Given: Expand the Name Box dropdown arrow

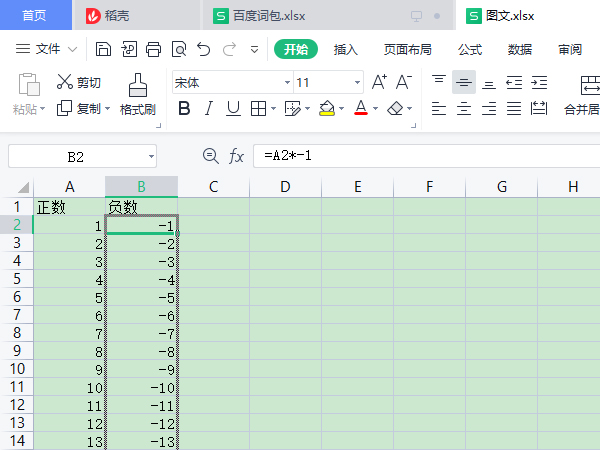Looking at the screenshot, I should point(151,156).
